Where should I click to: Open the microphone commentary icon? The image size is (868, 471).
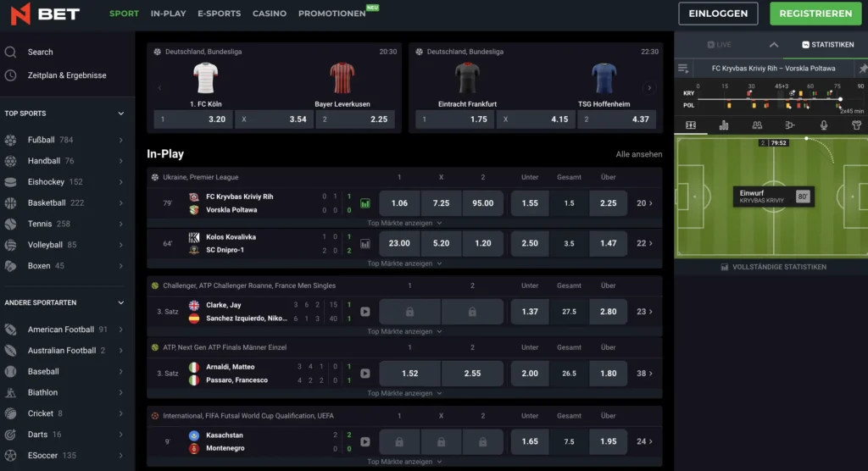pyautogui.click(x=824, y=125)
